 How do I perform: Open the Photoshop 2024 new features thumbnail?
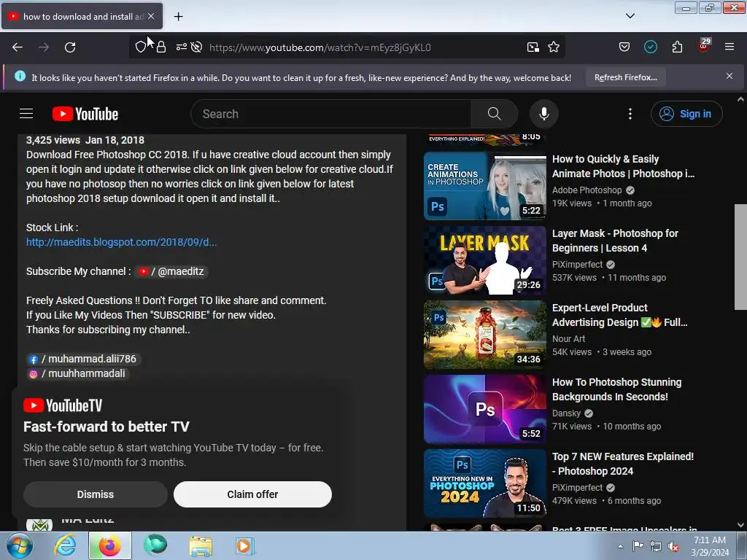coord(485,483)
